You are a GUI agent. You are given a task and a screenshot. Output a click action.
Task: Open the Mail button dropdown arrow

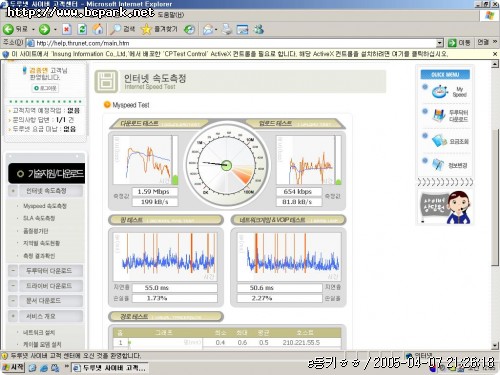pyautogui.click(x=216, y=30)
